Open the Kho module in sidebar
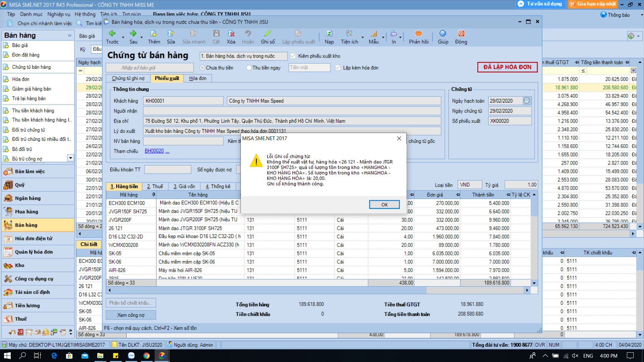This screenshot has width=644, height=362. click(x=19, y=265)
